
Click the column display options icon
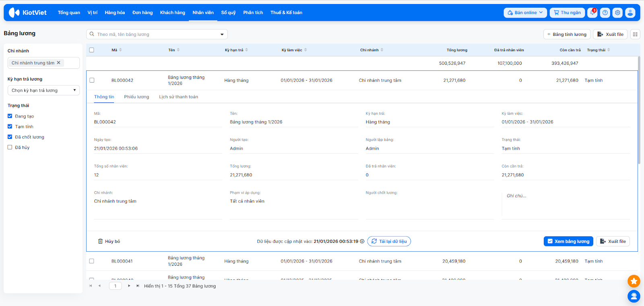click(635, 34)
